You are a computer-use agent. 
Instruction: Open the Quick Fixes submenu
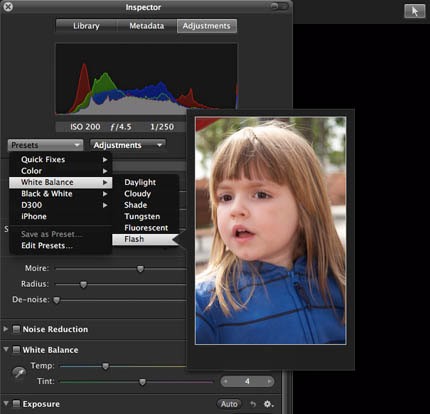coord(60,160)
